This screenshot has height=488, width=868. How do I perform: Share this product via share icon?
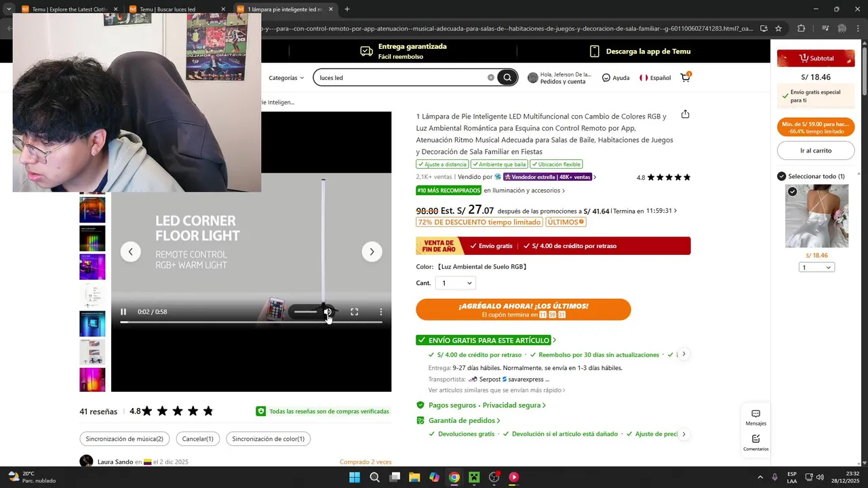(x=685, y=114)
